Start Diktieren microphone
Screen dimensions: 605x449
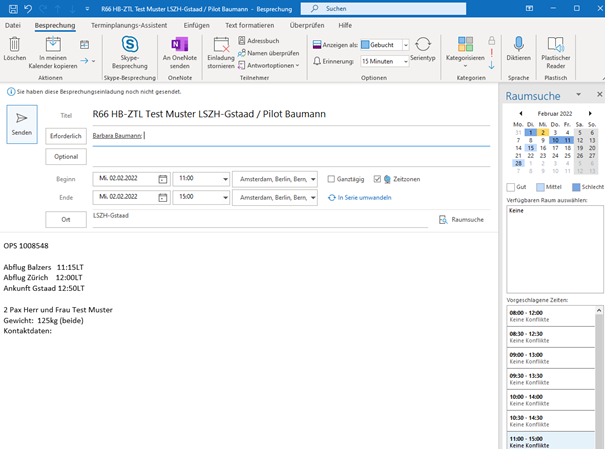tap(519, 45)
